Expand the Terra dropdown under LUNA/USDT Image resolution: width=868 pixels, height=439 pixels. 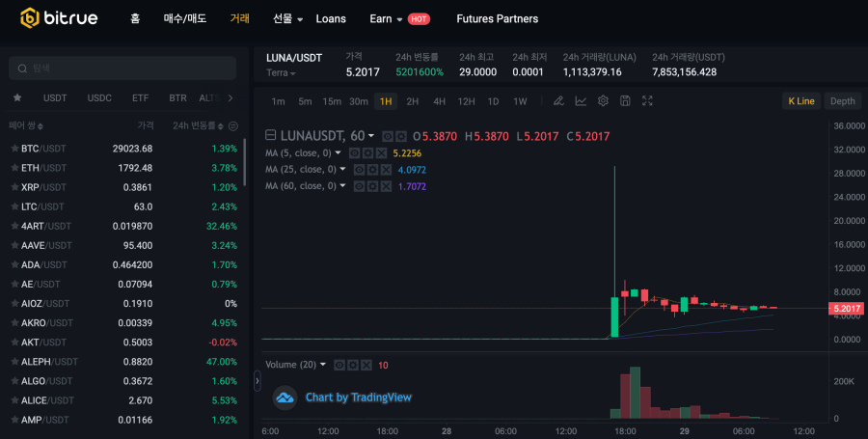(282, 73)
